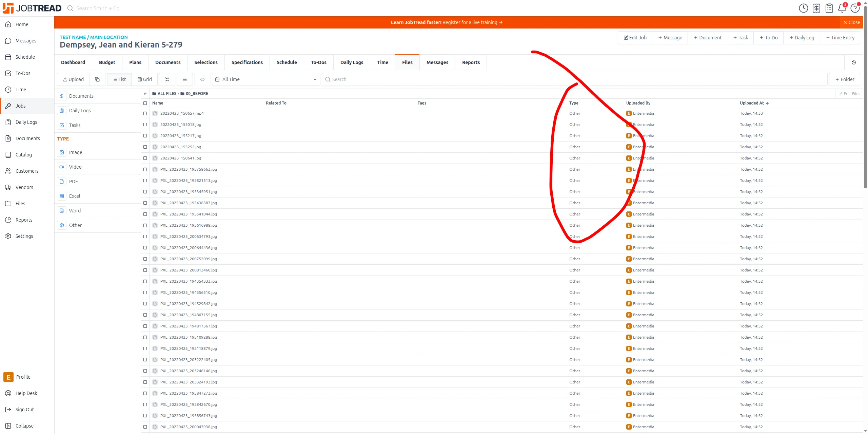Sort by Uploaded At column arrow

tap(767, 103)
